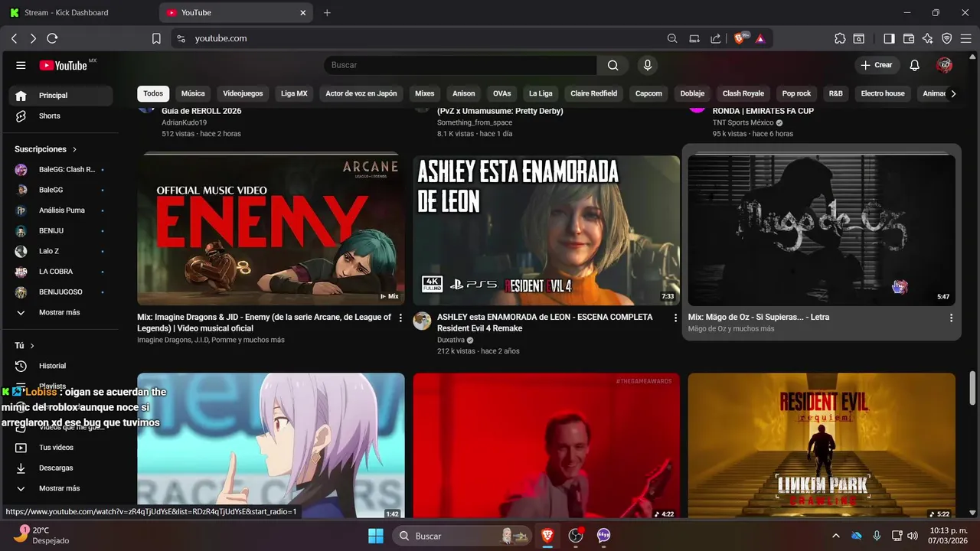Open the account avatar menu
980x551 pixels.
(944, 65)
